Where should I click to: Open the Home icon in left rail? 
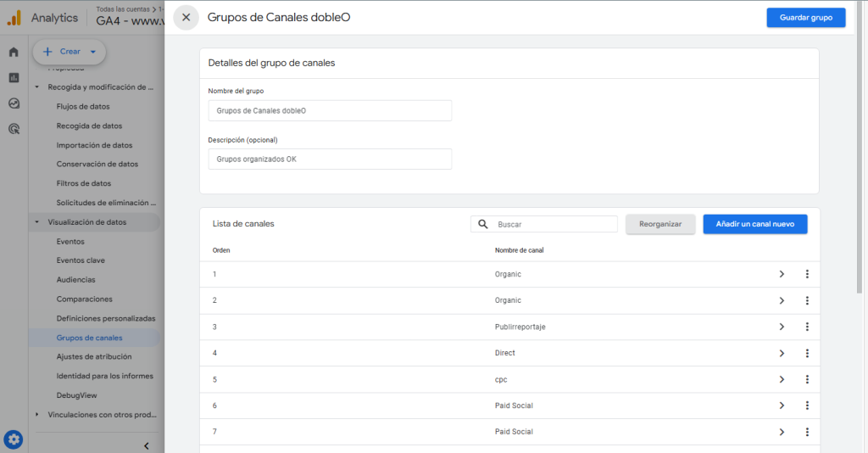coord(14,52)
